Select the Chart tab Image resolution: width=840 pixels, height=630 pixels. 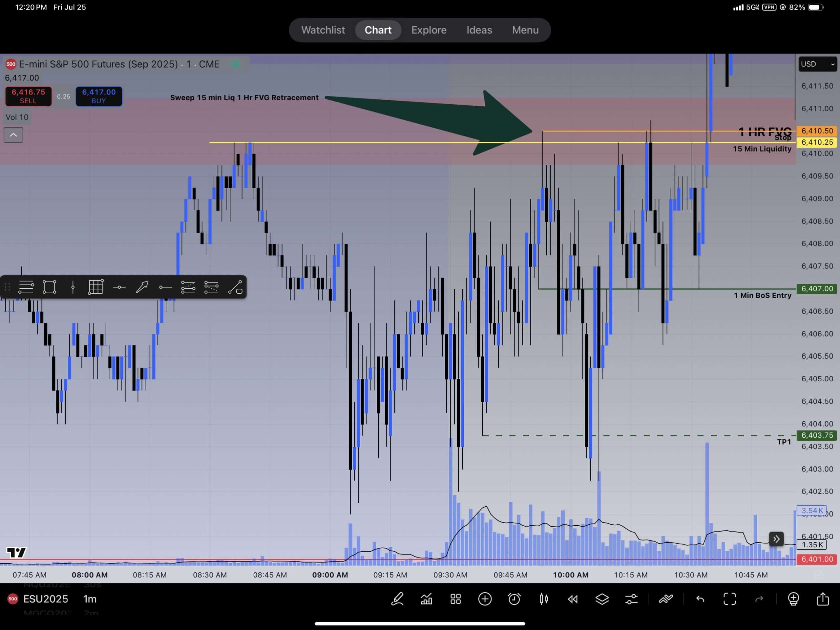[378, 30]
